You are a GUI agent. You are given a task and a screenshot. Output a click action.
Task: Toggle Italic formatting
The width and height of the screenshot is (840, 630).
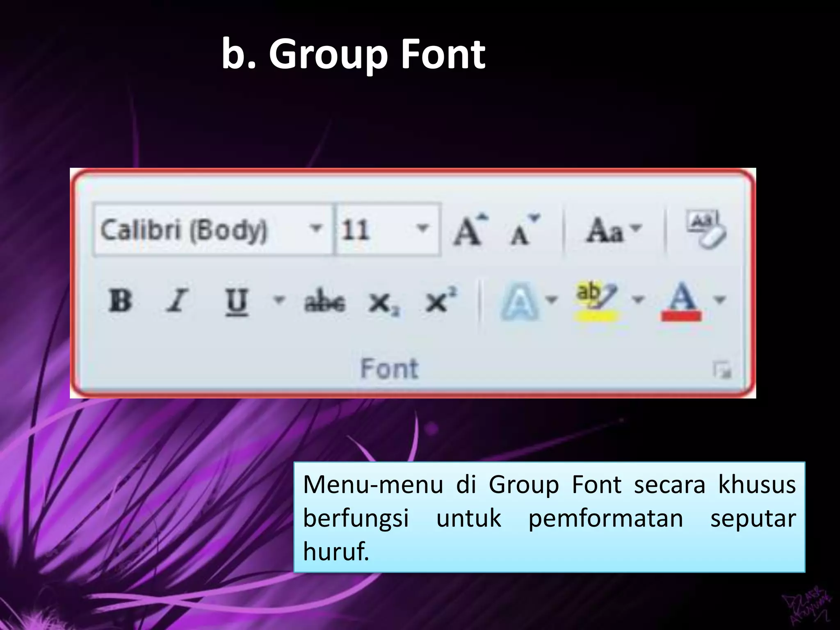pos(177,301)
